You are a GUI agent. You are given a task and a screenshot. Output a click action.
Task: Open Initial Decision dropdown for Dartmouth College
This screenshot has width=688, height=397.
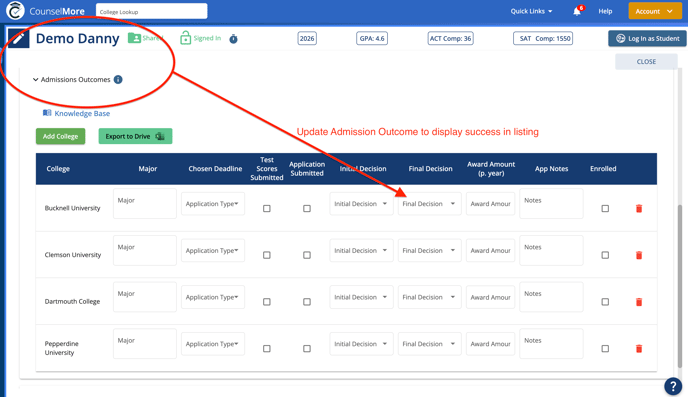(361, 297)
